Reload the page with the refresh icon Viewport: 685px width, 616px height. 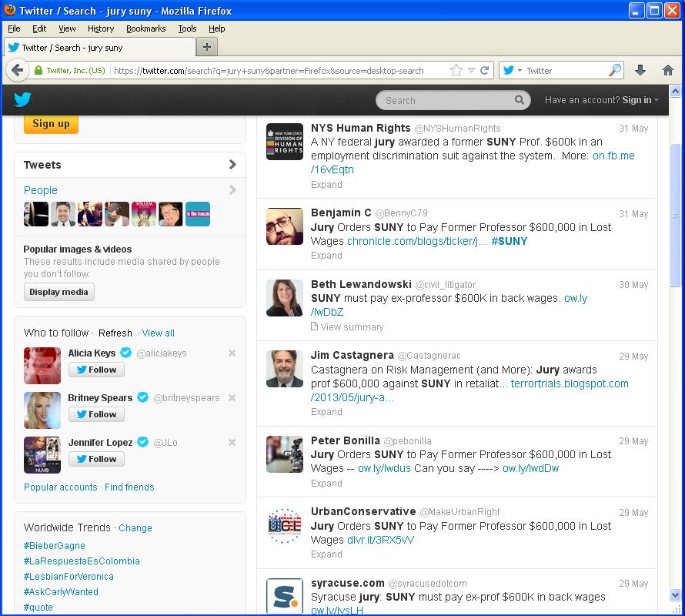pyautogui.click(x=485, y=70)
